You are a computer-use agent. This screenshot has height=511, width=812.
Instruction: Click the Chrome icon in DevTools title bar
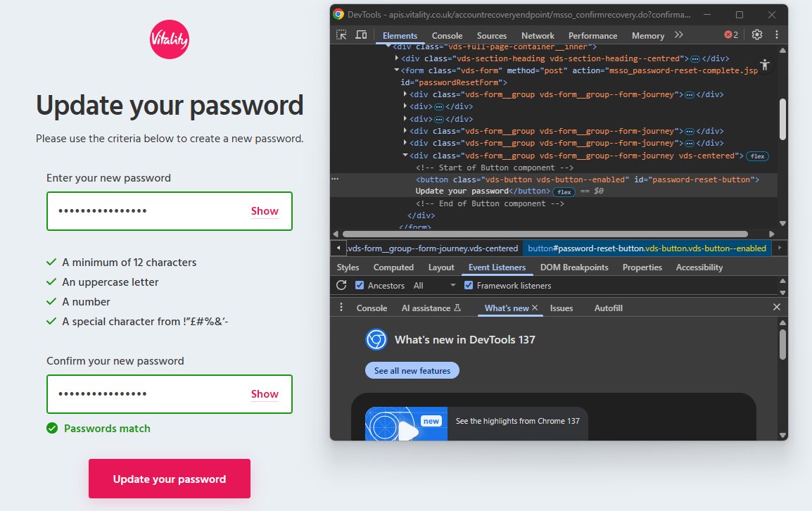(338, 15)
